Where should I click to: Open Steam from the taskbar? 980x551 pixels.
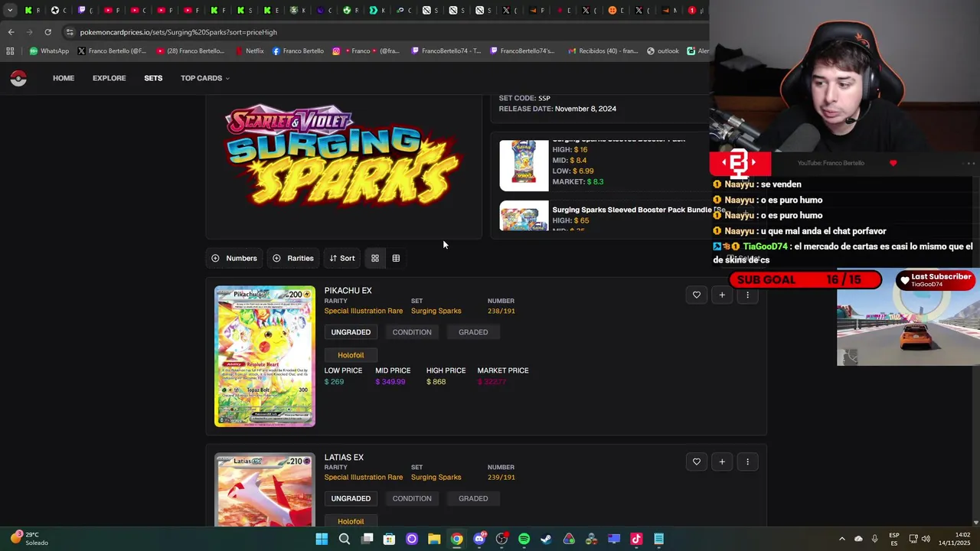click(546, 539)
